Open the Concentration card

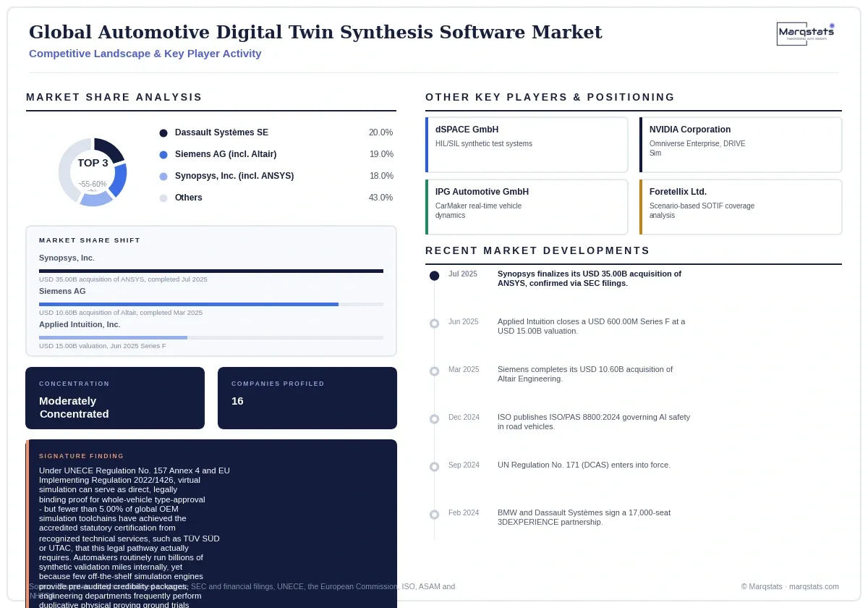coord(115,398)
